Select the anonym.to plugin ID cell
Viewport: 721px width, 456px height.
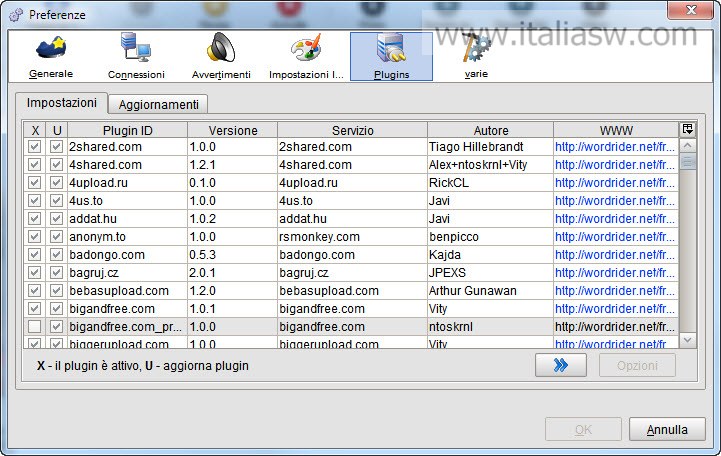pyautogui.click(x=127, y=236)
